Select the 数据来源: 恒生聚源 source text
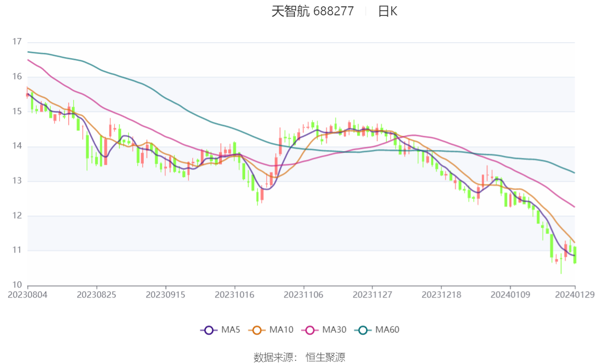Image resolution: width=599 pixels, height=364 pixels. pyautogui.click(x=299, y=358)
